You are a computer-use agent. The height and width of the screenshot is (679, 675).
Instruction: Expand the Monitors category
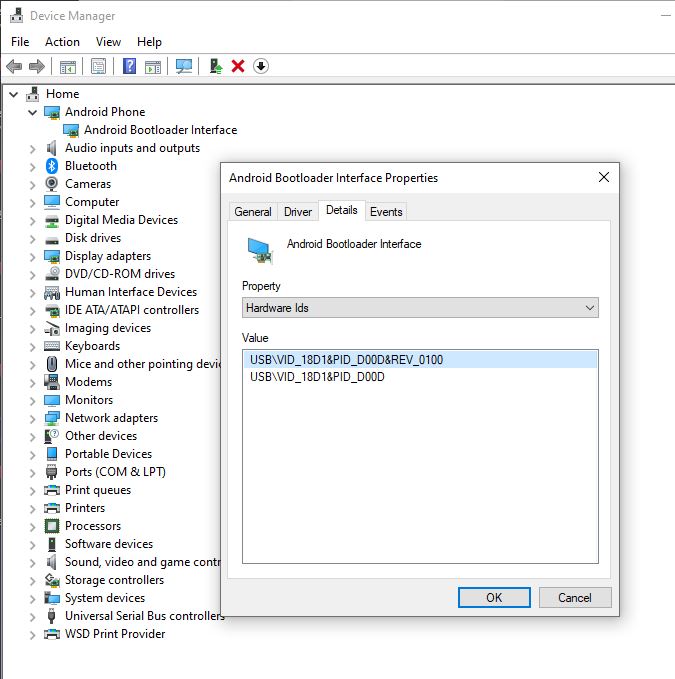tap(32, 401)
